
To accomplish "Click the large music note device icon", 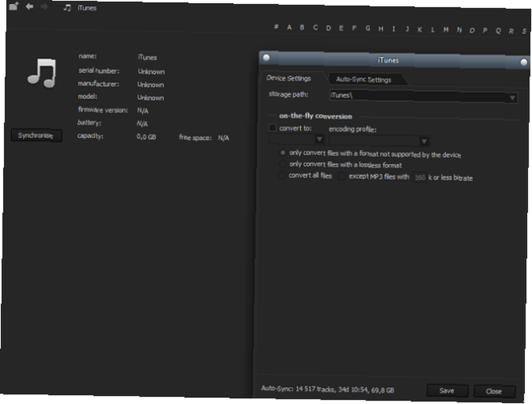I will click(x=41, y=73).
